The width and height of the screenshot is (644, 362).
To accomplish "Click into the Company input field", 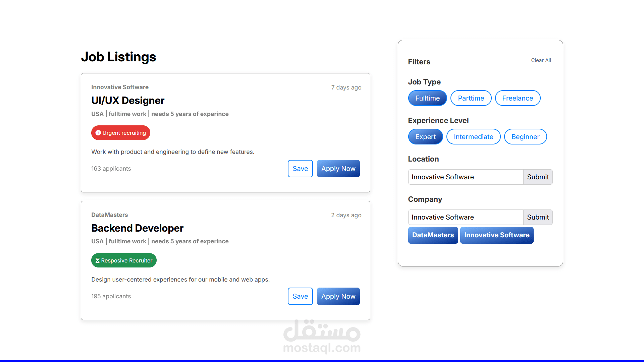I will (x=465, y=217).
